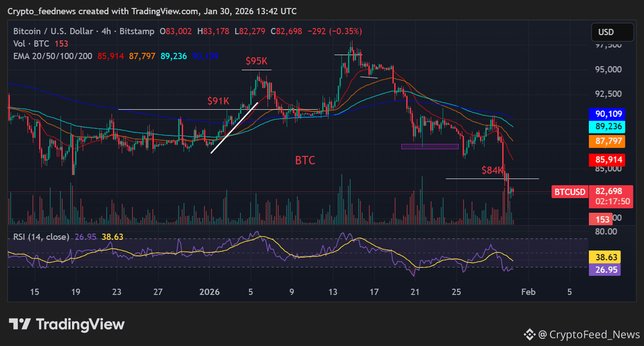Screen dimensions: 644x346
Task: Select the $95K annotation label
Action: point(257,61)
